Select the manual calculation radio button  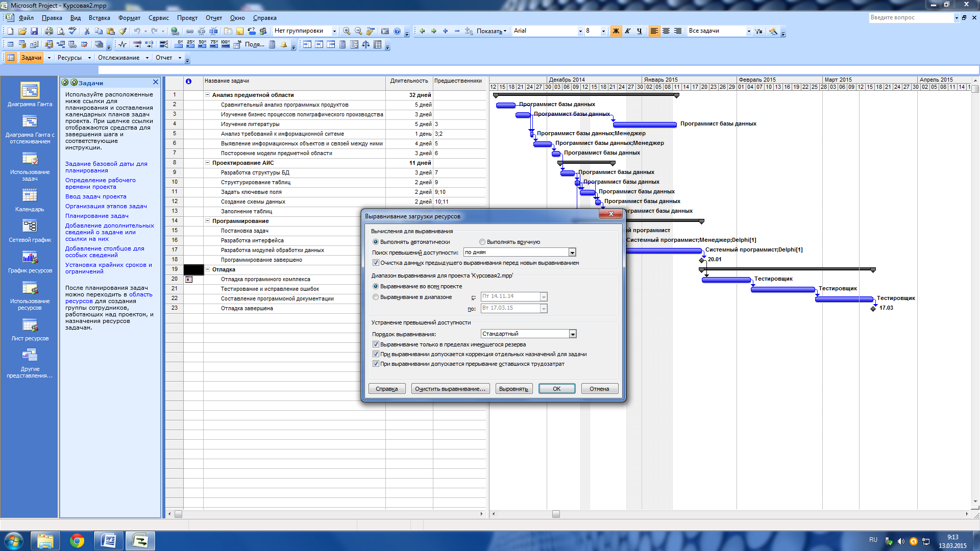(x=482, y=242)
